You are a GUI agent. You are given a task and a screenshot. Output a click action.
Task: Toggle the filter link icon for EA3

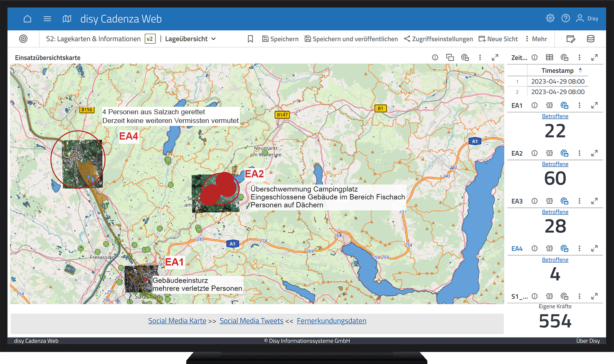point(564,201)
